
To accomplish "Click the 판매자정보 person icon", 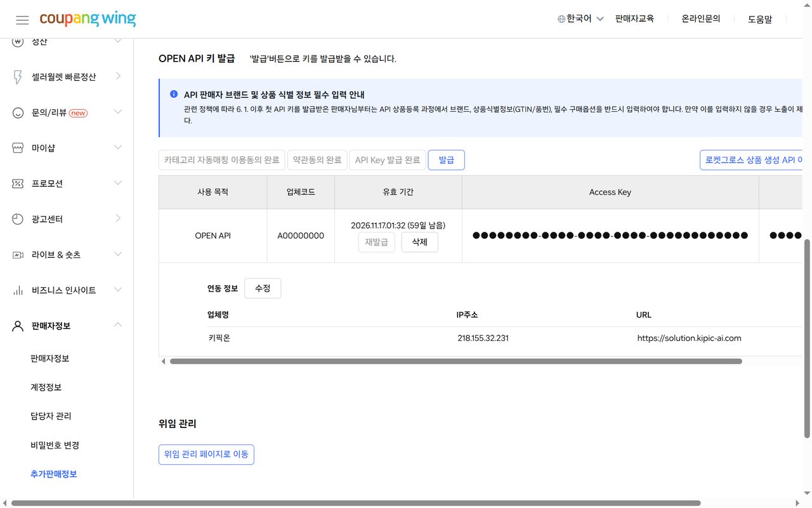I will pyautogui.click(x=18, y=326).
